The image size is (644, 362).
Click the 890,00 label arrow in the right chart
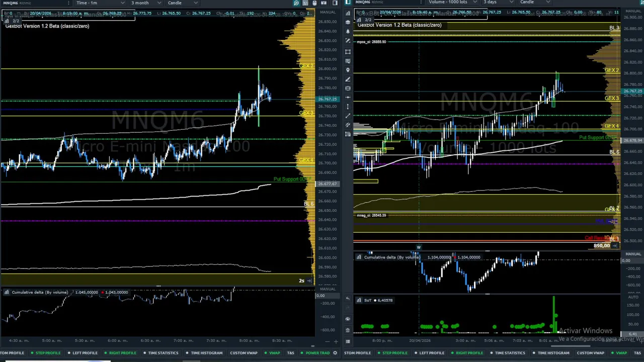pyautogui.click(x=615, y=246)
